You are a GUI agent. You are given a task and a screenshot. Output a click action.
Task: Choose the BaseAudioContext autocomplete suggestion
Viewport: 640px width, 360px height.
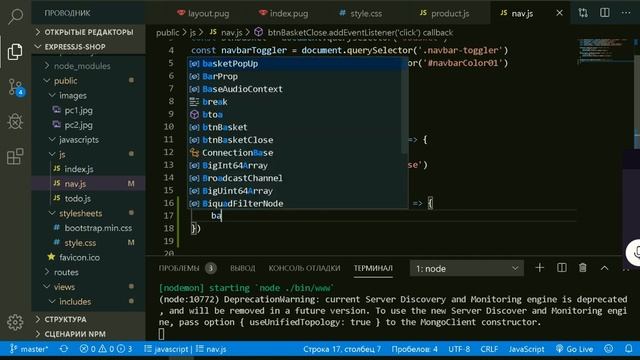295,89
